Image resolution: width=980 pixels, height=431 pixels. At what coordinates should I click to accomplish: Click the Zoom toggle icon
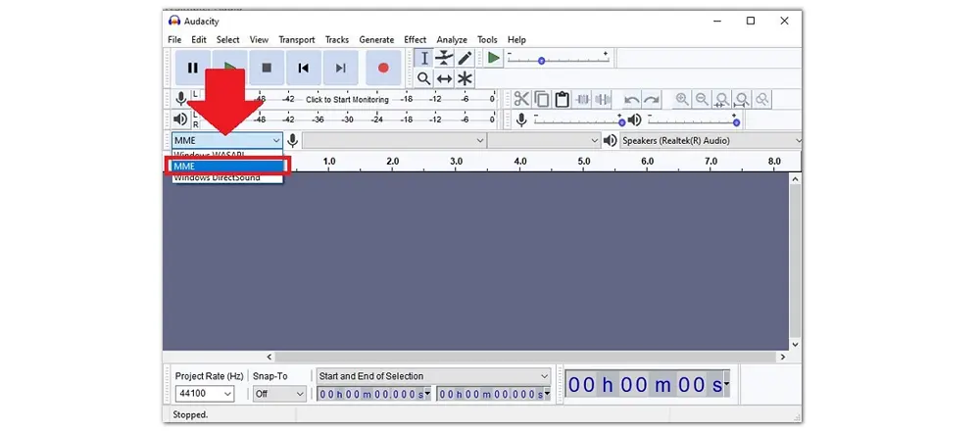(761, 99)
